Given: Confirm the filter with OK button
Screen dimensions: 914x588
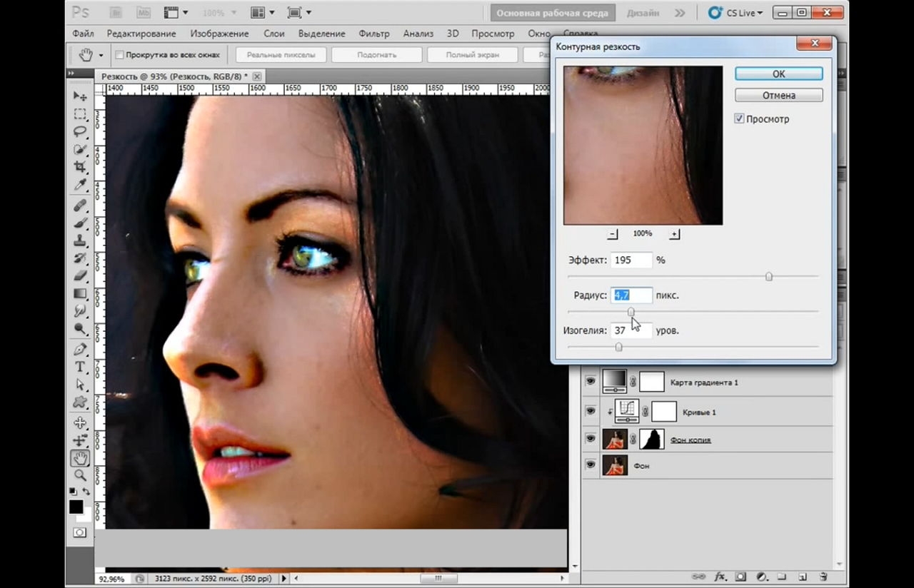Looking at the screenshot, I should click(x=778, y=73).
